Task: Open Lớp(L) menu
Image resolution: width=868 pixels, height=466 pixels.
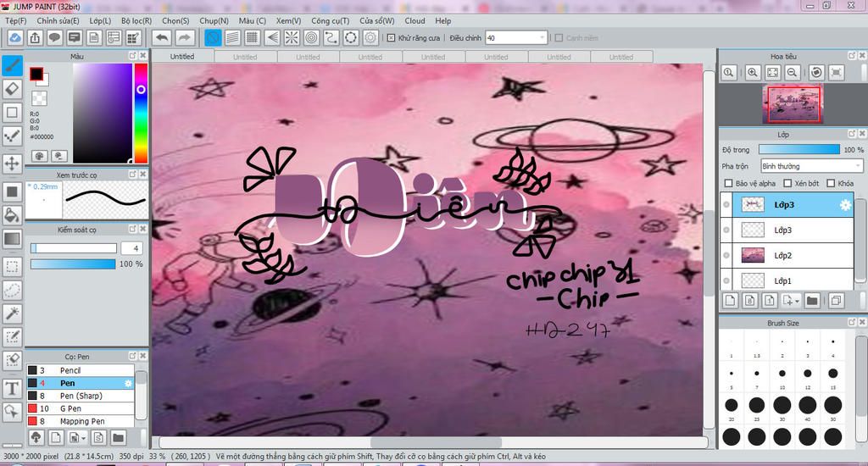Action: point(100,20)
